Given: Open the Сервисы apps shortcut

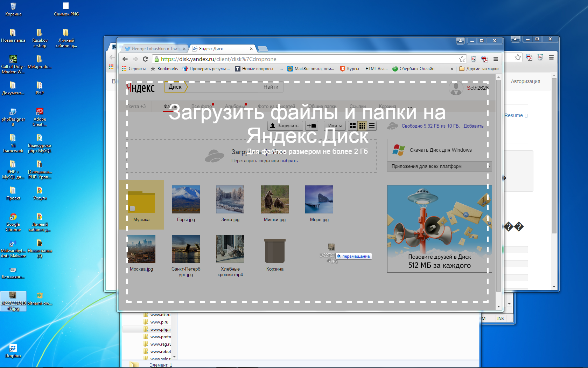Looking at the screenshot, I should [x=133, y=69].
